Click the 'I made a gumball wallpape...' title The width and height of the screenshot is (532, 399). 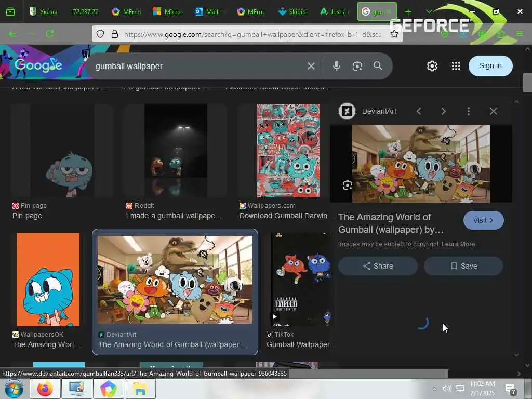point(174,216)
